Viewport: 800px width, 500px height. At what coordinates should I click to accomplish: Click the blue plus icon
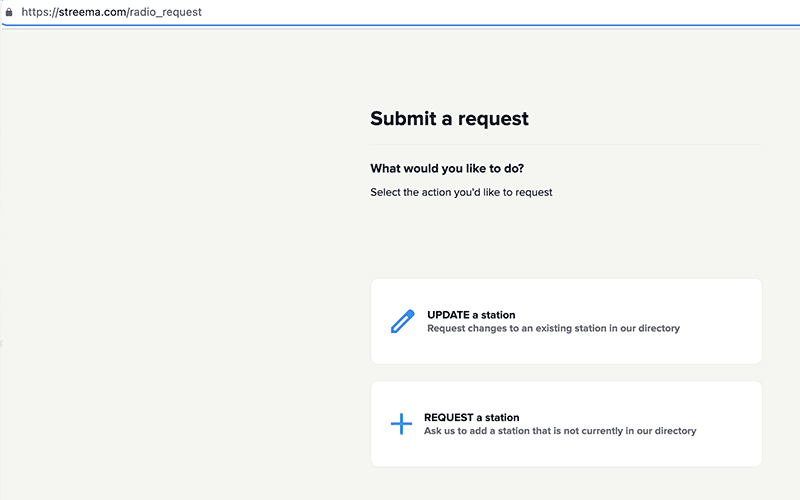coord(401,424)
